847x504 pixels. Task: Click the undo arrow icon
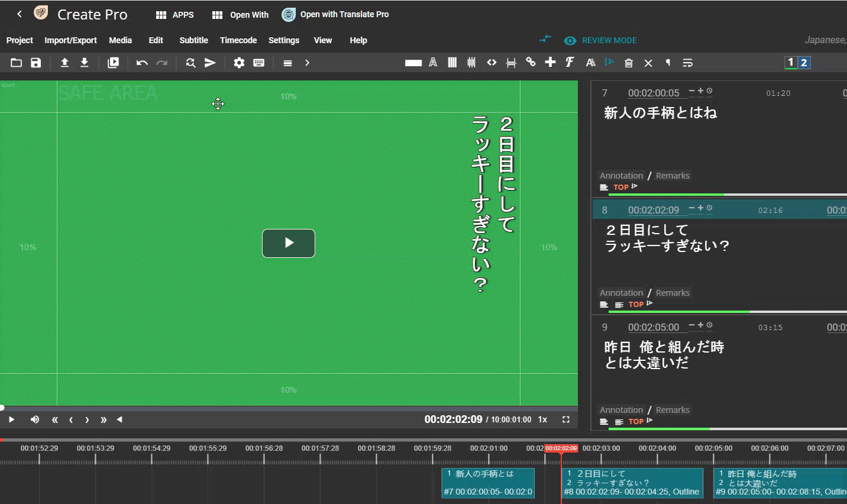point(142,63)
